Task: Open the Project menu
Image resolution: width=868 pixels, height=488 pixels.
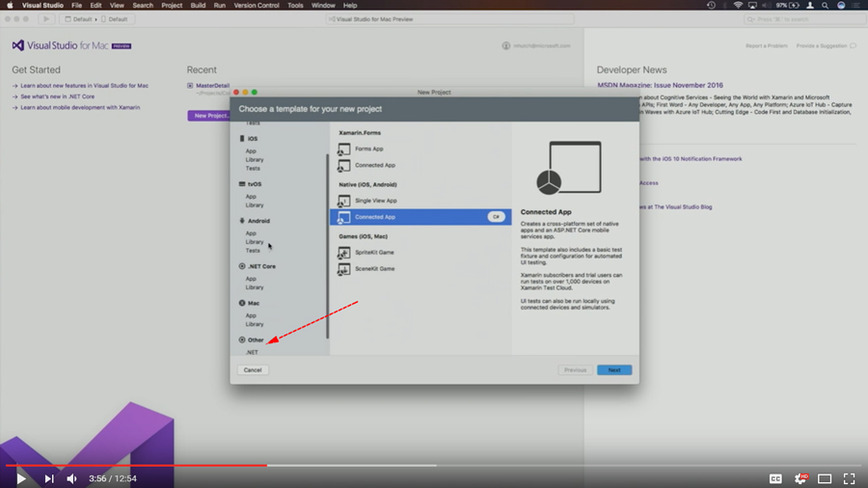Action: click(172, 5)
